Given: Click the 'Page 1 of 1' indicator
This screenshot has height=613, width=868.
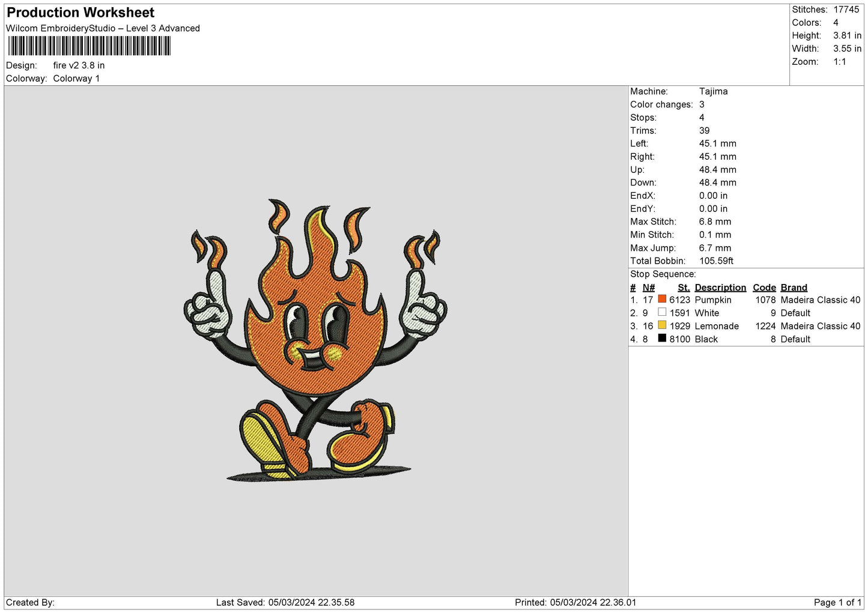Looking at the screenshot, I should [837, 602].
